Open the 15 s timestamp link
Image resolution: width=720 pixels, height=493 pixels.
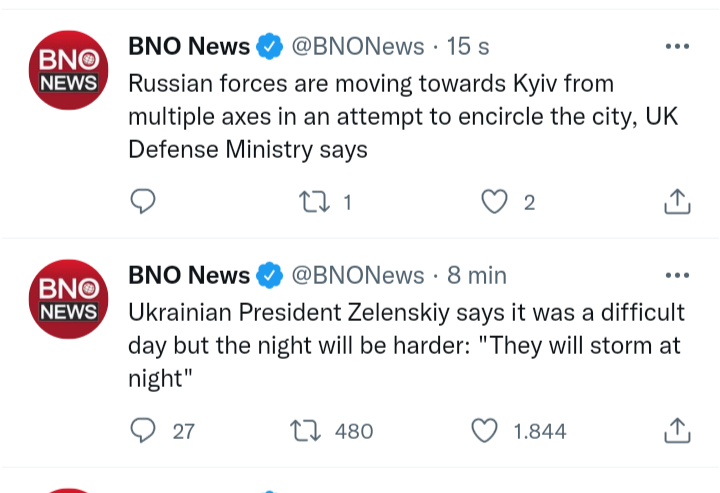pos(468,46)
